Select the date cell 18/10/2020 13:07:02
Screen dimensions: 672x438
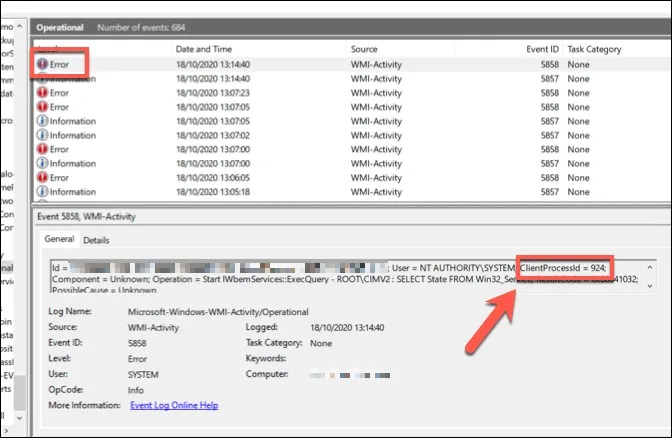(213, 135)
